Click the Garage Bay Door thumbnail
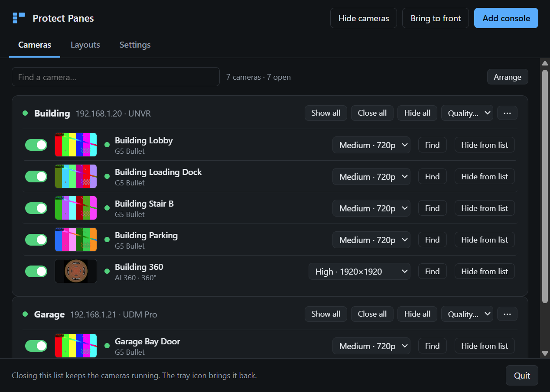This screenshot has height=392, width=550. 76,346
